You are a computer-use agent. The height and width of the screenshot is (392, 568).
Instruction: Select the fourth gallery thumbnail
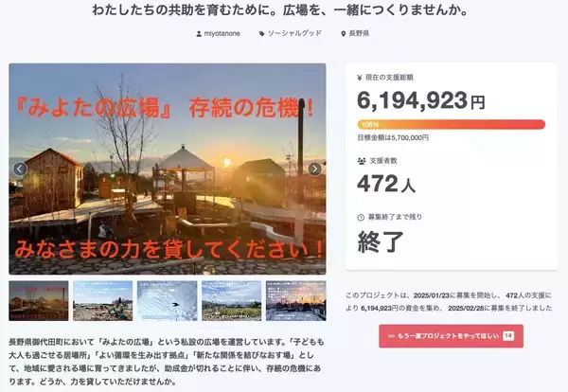tap(231, 301)
